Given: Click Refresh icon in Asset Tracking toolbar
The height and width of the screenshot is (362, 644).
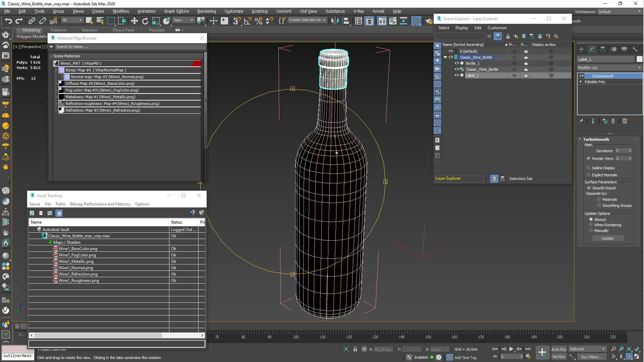Looking at the screenshot, I should (x=32, y=213).
